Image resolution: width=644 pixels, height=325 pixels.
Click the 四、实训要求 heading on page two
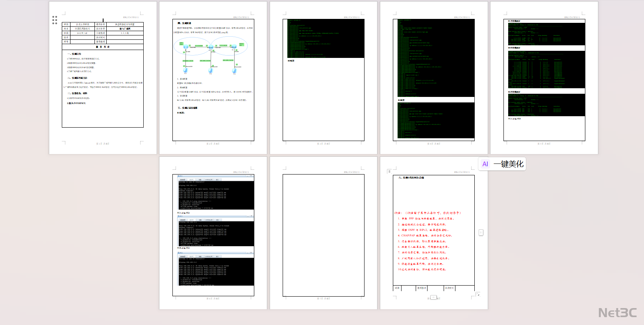click(x=184, y=23)
